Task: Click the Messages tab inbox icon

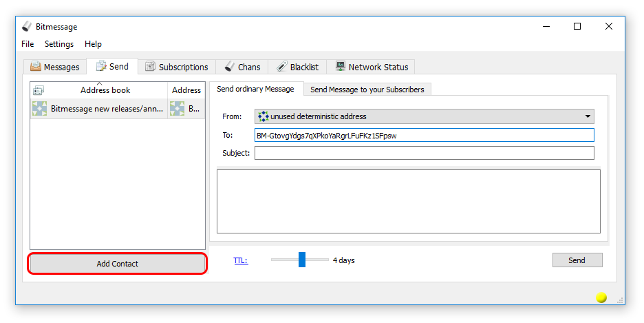Action: coord(36,66)
